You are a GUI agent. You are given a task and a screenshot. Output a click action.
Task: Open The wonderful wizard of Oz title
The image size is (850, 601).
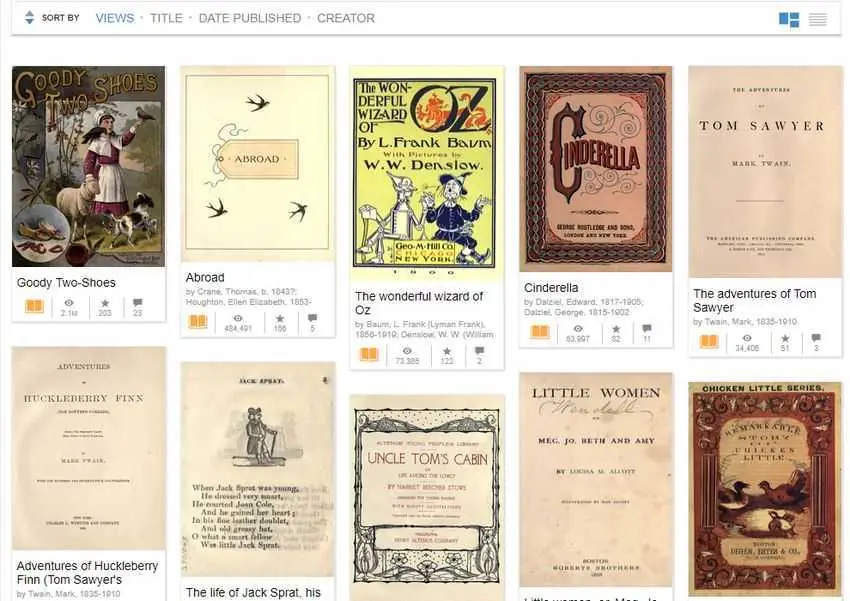pyautogui.click(x=418, y=303)
